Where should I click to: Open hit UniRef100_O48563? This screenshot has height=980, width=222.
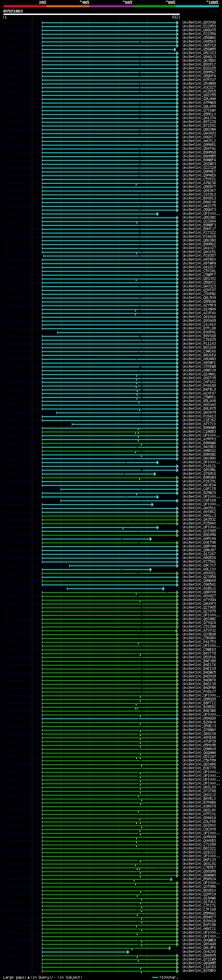coord(199,41)
